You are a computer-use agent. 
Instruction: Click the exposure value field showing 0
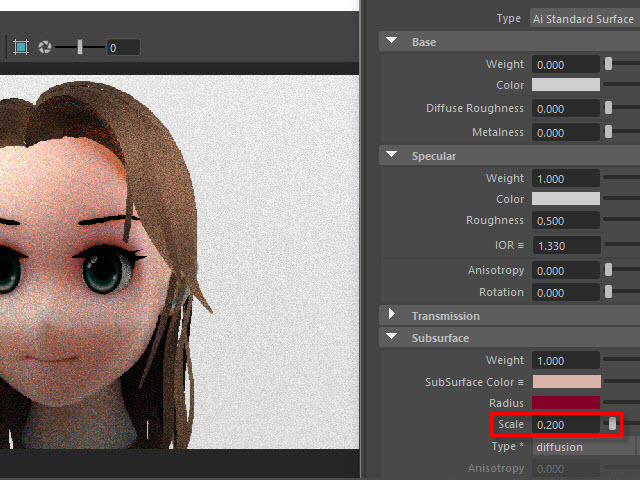tap(122, 47)
